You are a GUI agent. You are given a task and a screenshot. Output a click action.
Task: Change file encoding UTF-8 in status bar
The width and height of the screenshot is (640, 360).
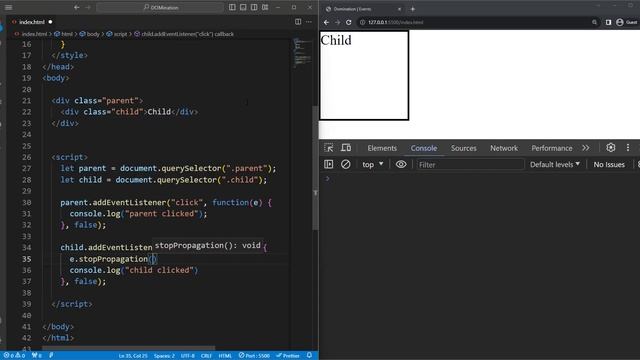pos(188,356)
